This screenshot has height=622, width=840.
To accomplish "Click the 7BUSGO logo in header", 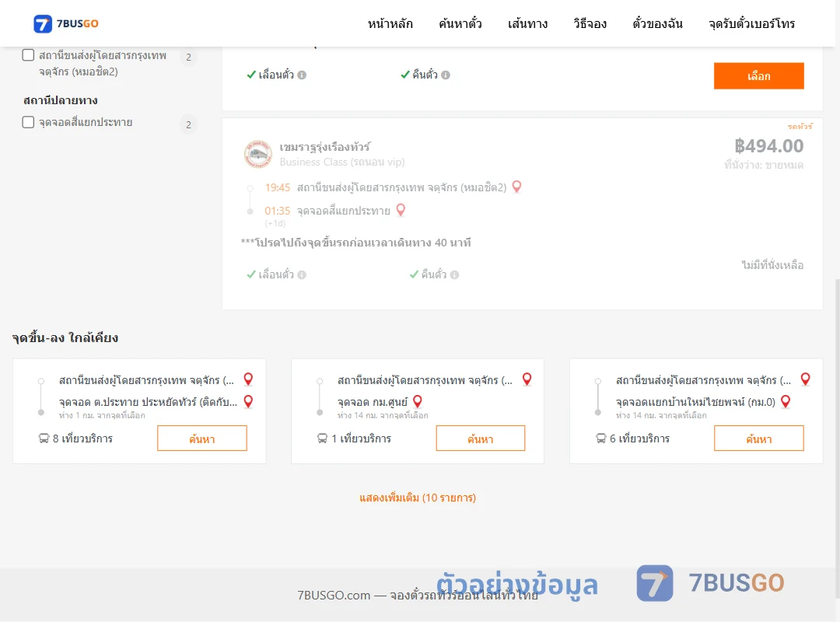I will pos(66,23).
